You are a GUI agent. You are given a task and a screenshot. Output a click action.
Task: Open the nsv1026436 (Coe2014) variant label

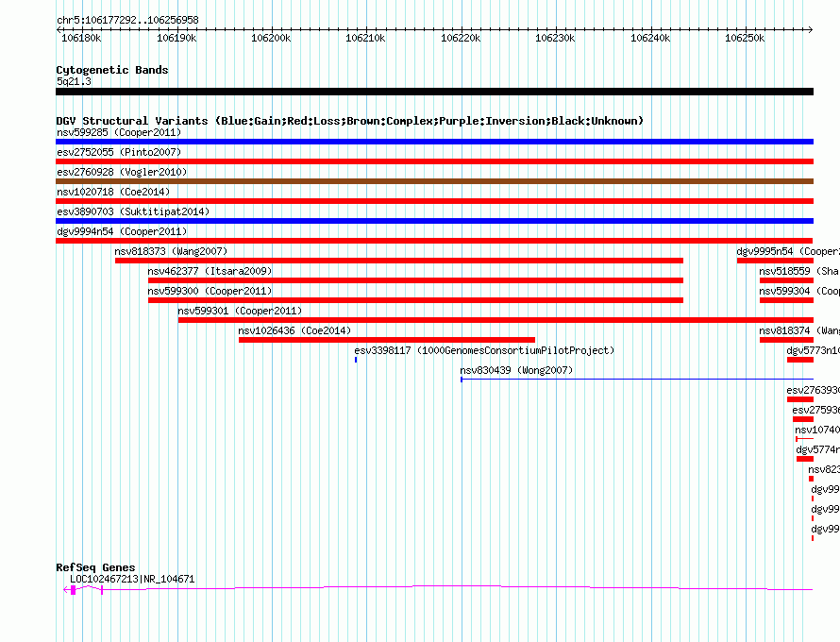coord(294,330)
